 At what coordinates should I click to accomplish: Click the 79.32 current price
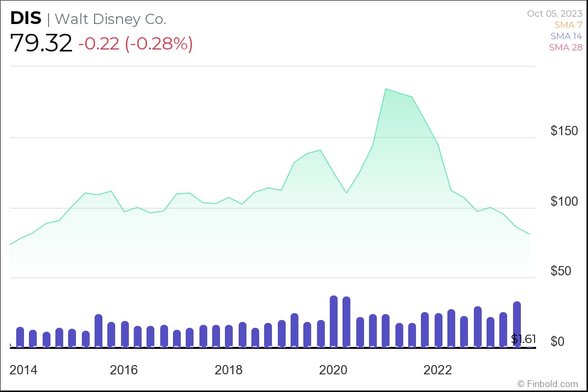click(x=41, y=43)
